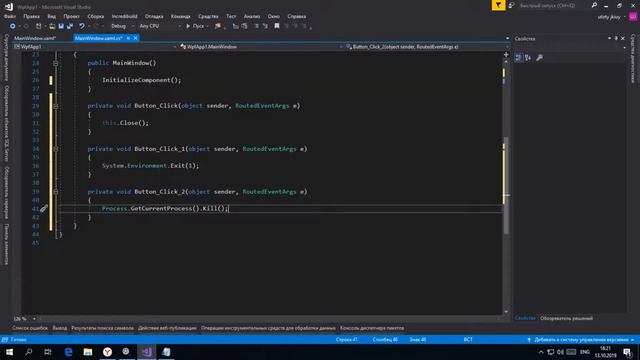Open the Windows Start menu
Viewport: 640px width, 360px height.
click(9, 352)
